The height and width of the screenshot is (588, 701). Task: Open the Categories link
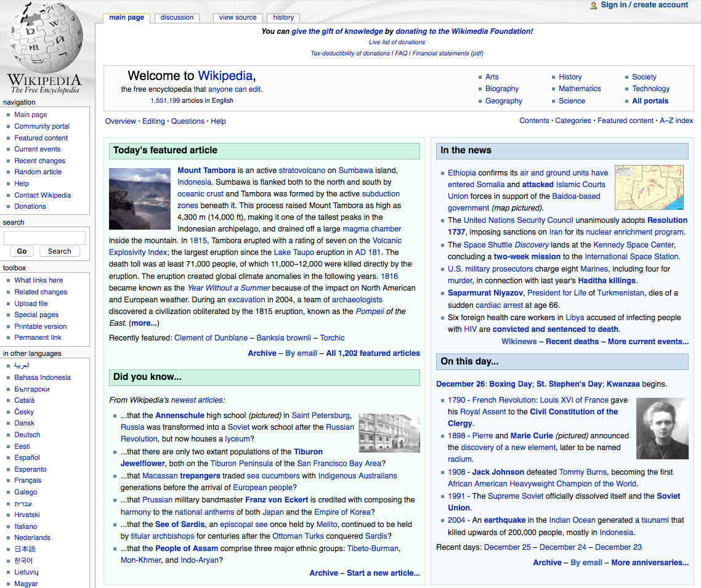click(x=573, y=121)
